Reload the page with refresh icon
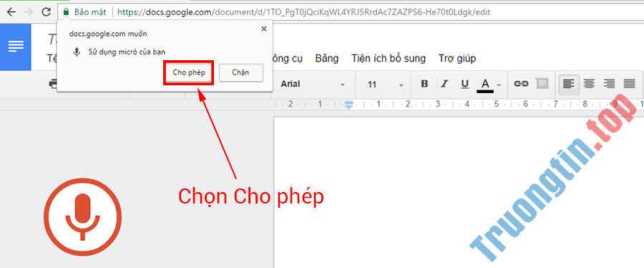This screenshot has height=268, width=644. click(46, 11)
